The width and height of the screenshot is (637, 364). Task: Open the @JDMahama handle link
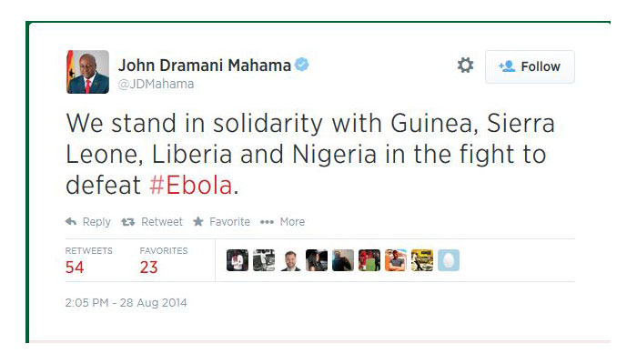[157, 84]
